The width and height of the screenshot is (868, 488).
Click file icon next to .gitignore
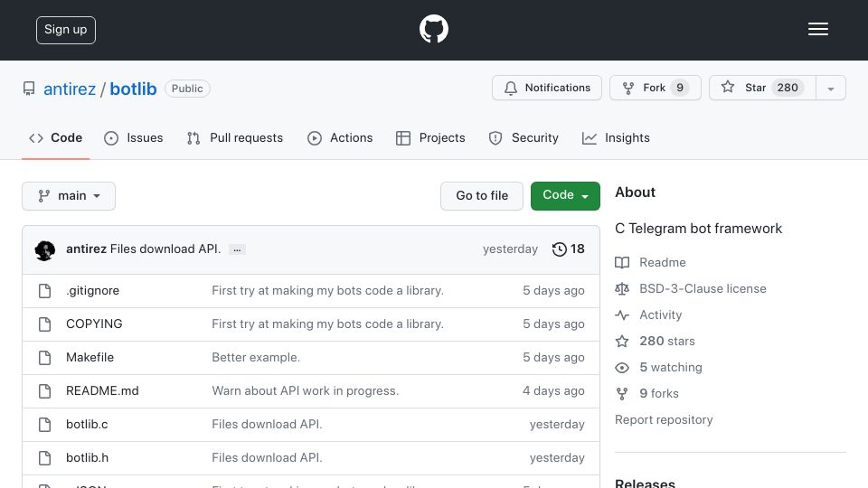pyautogui.click(x=45, y=291)
